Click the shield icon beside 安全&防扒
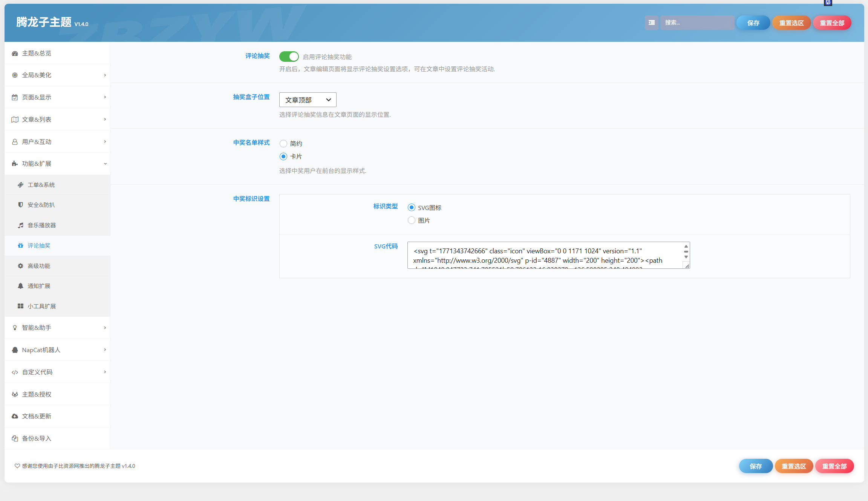Screen dimensions: 868x501 pyautogui.click(x=20, y=205)
